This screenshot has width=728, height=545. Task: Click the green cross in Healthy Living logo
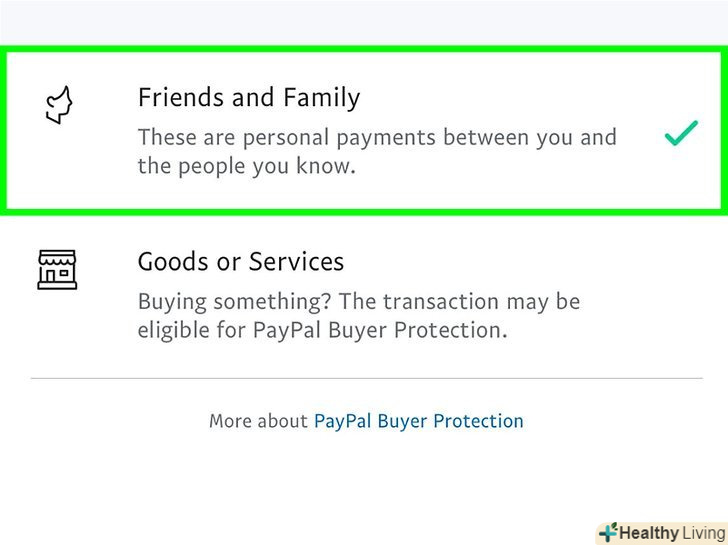607,532
